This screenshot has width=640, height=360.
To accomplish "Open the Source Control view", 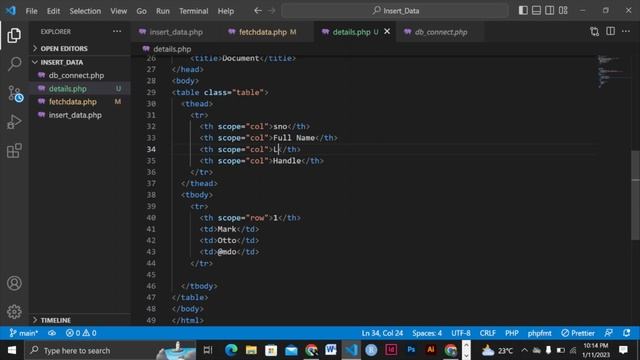I will click(x=15, y=93).
